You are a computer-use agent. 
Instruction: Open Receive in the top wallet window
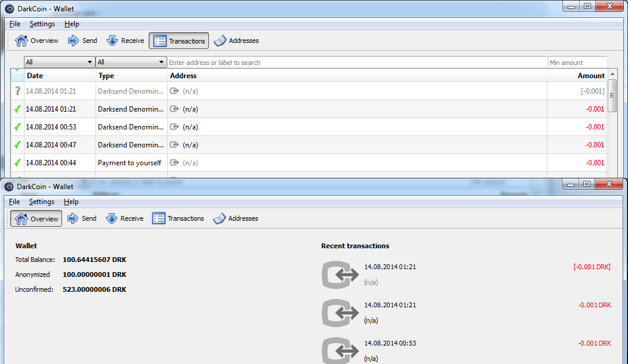[125, 41]
